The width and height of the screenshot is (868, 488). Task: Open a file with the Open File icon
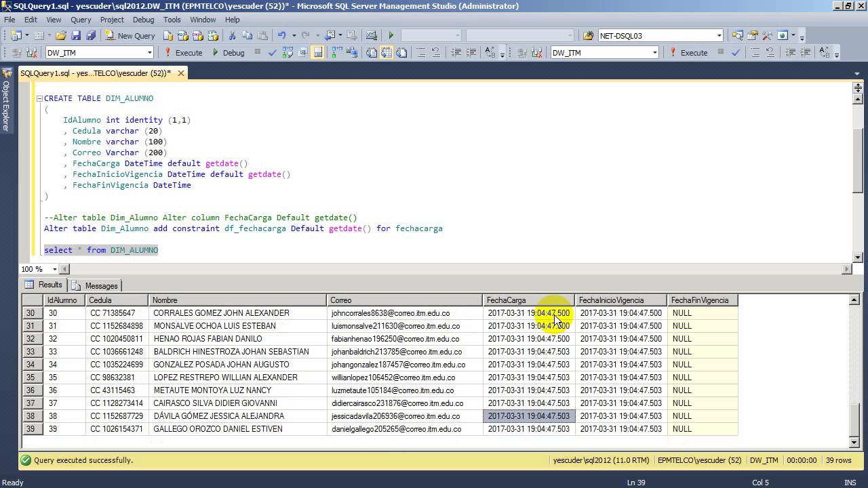(60, 35)
